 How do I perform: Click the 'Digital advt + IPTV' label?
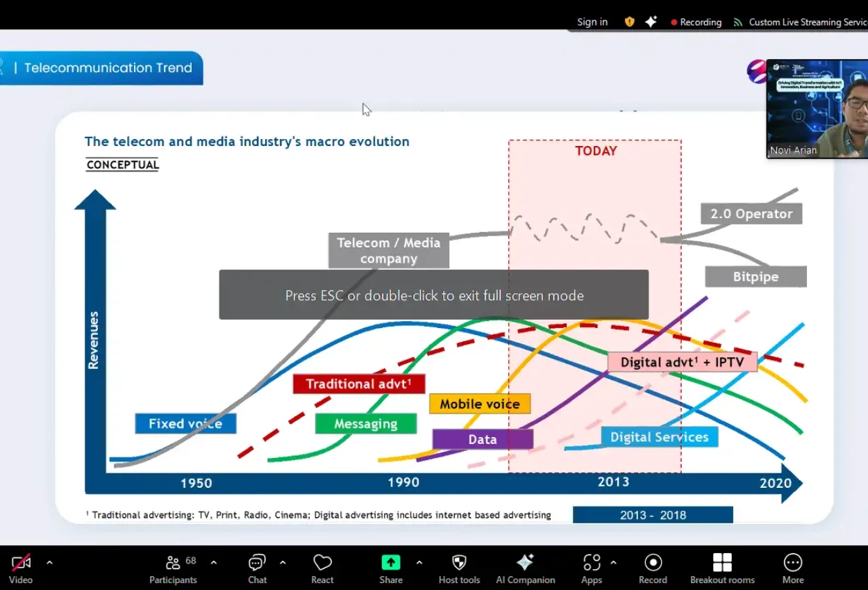(x=683, y=362)
